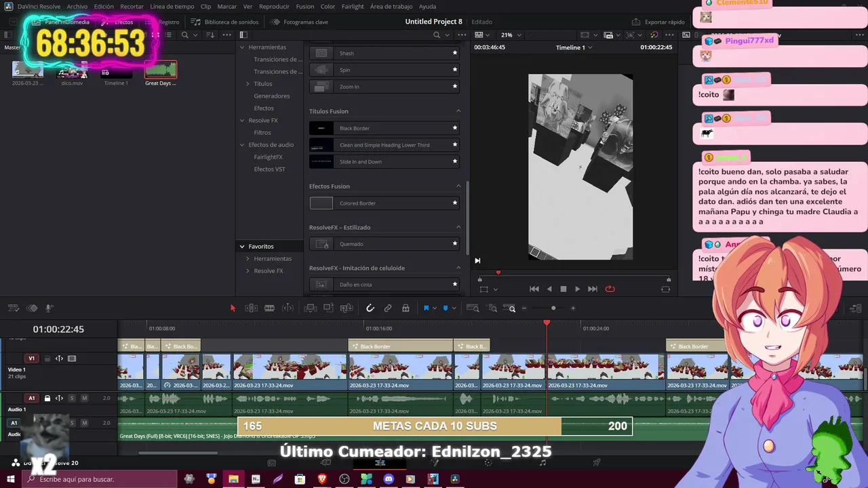Open the Sound Library panel
Image resolution: width=868 pixels, height=488 pixels.
point(224,22)
